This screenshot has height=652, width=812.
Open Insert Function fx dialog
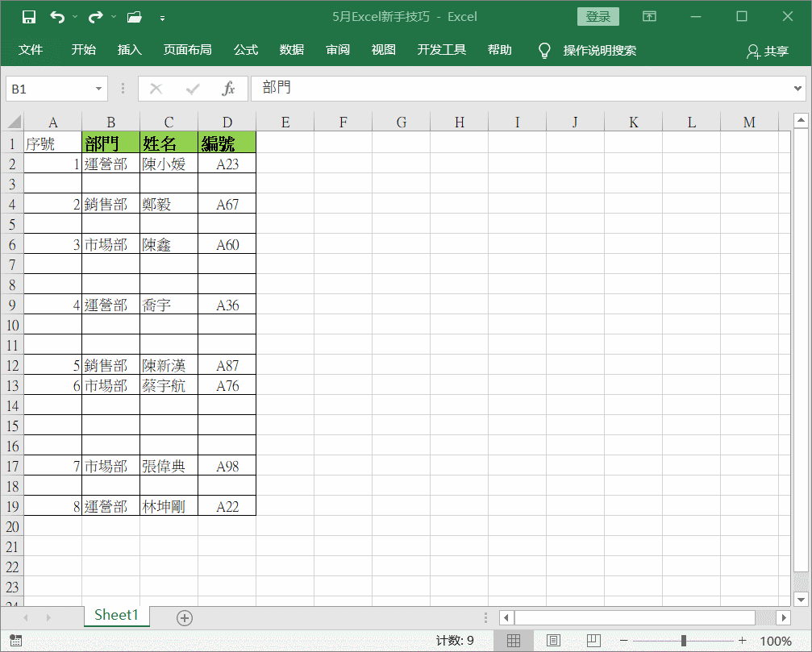228,89
